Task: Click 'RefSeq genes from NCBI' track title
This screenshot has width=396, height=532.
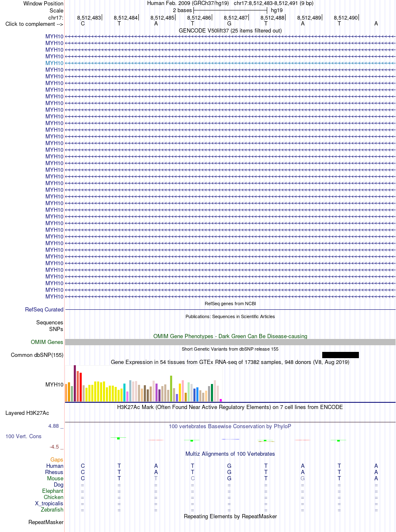Action: tap(230, 303)
